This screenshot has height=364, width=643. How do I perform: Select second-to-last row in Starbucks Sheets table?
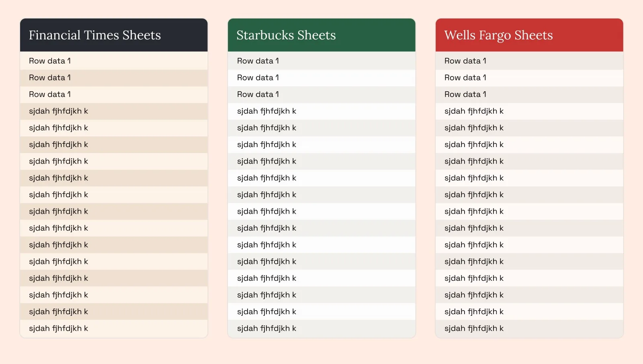(321, 312)
